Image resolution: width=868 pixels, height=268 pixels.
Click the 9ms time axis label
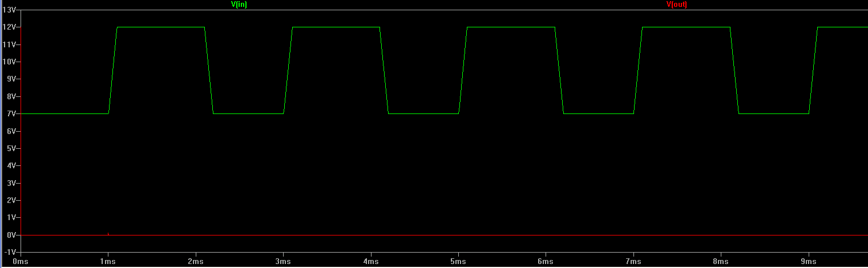coord(809,262)
